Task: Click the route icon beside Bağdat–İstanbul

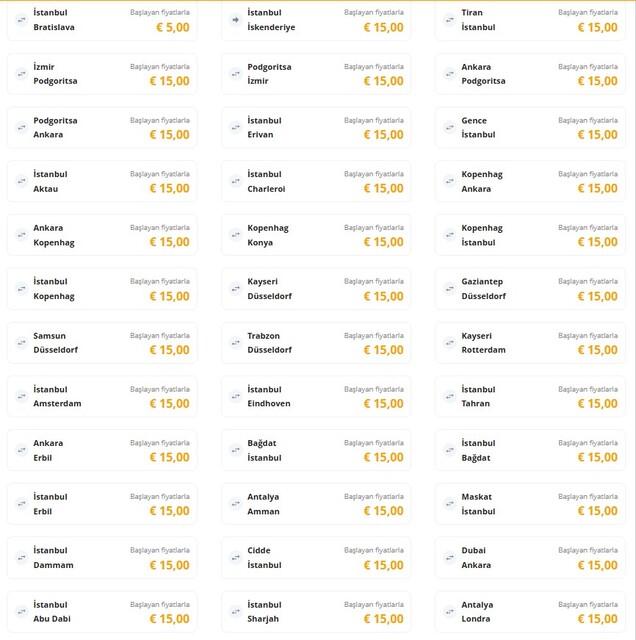Action: [236, 450]
